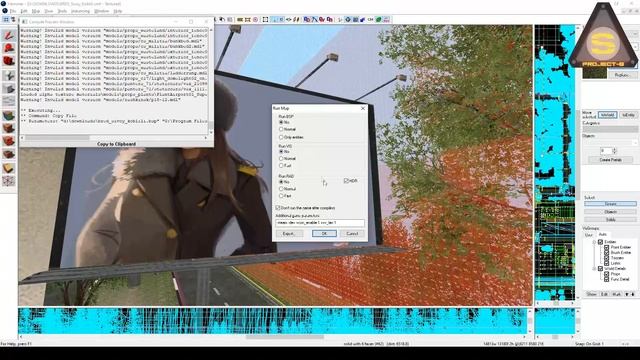Click the toEntity button

pyautogui.click(x=628, y=115)
